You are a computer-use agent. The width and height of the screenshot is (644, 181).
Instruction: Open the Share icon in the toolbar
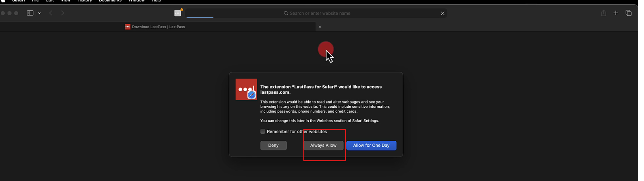tap(603, 13)
